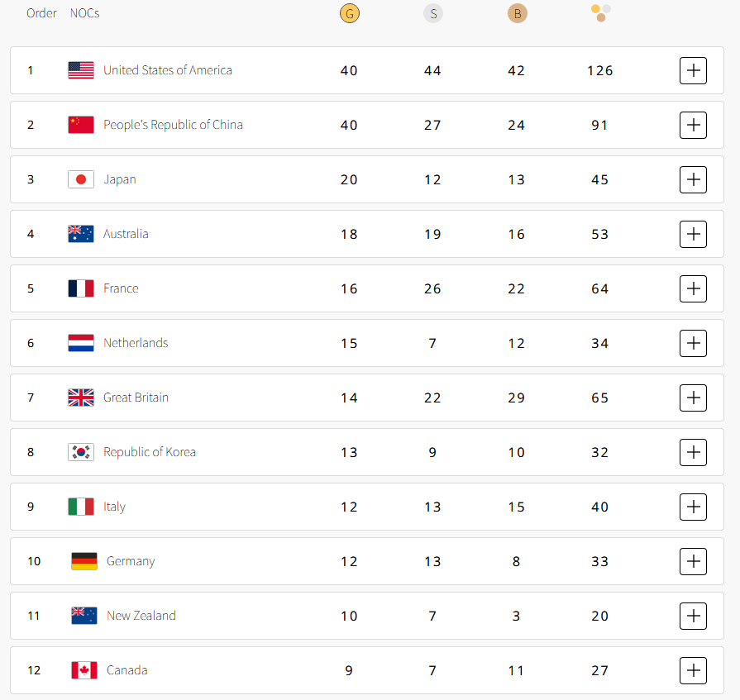Screen dimensions: 740x700
Task: Click the Canada flag icon
Action: click(84, 670)
